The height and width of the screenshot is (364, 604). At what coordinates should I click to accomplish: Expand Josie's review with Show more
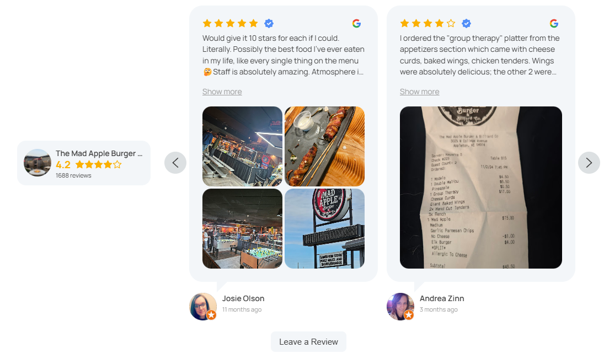click(222, 92)
